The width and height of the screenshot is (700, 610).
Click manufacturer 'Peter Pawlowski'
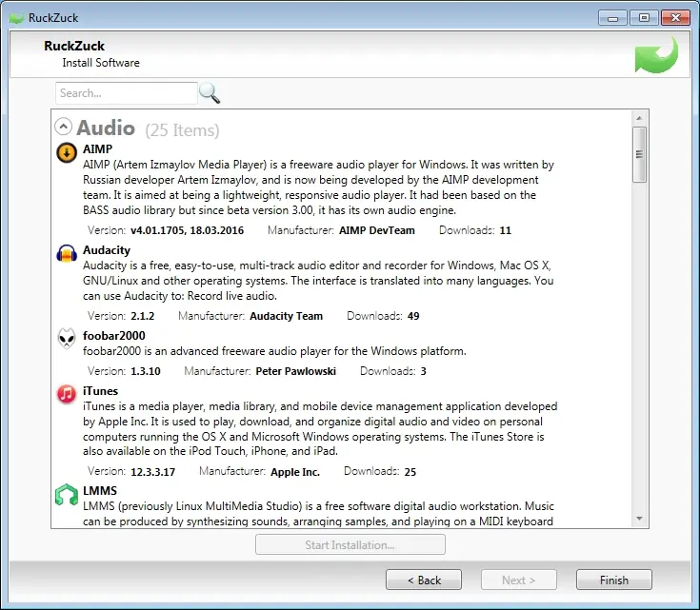[295, 371]
